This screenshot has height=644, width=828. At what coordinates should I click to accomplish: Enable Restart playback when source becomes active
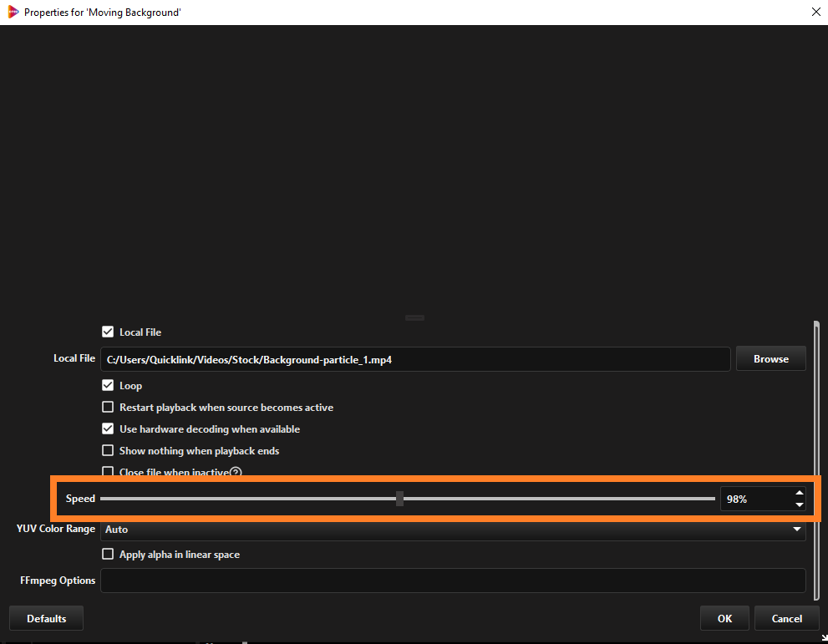[x=108, y=407]
